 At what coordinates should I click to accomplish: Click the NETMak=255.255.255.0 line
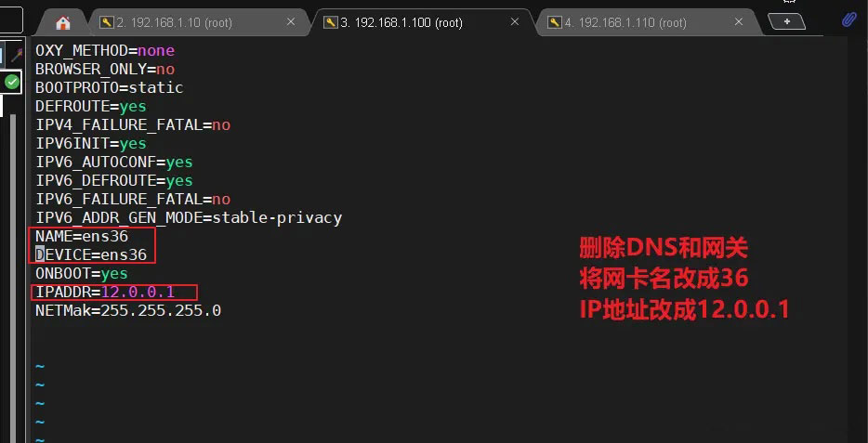128,310
